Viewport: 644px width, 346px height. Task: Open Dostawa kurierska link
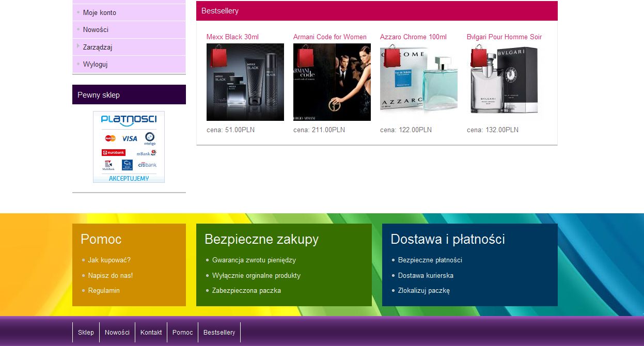[426, 276]
